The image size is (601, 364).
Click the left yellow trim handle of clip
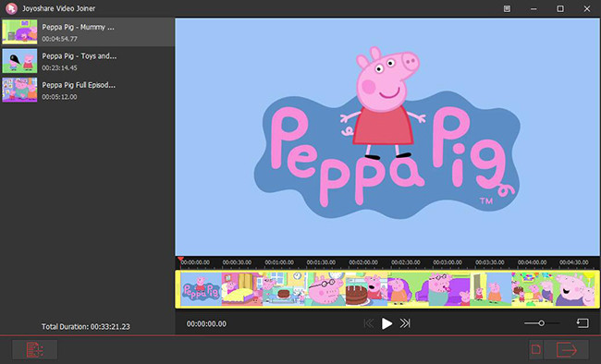click(x=178, y=289)
